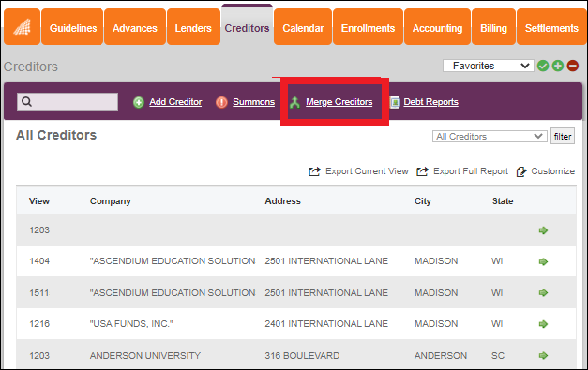Click ASCENDIUM company in row 1511
Screen dimensions: 588x370
click(x=173, y=292)
